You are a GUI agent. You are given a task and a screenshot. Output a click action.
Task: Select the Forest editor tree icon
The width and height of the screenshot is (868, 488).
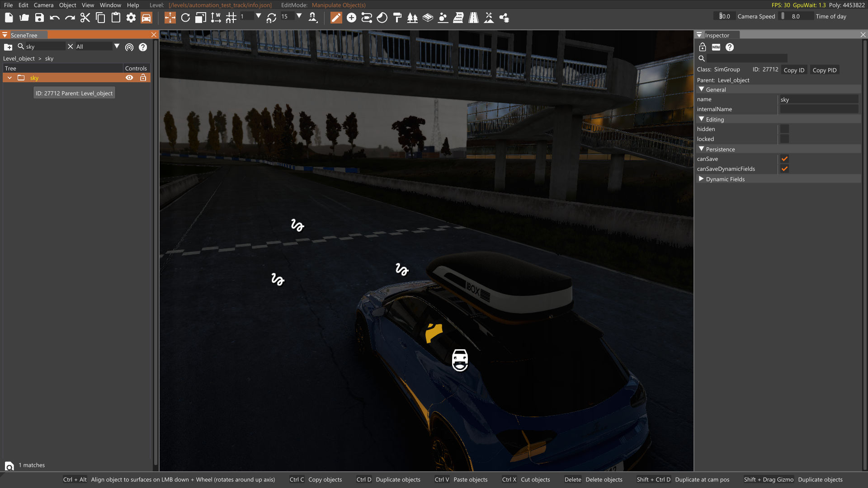pos(412,18)
